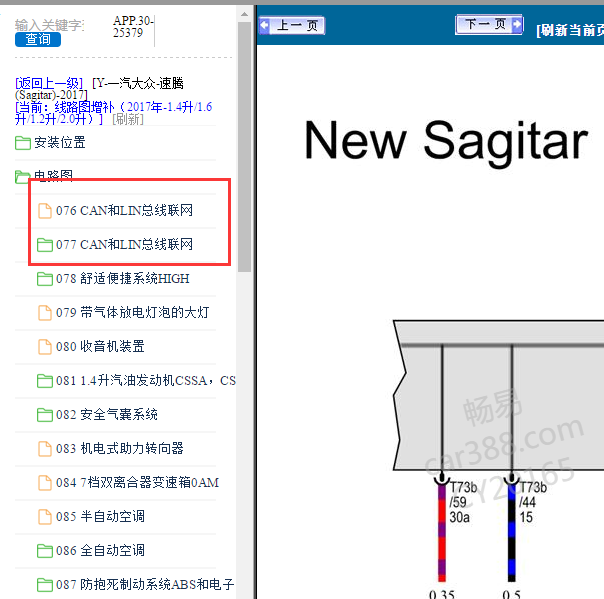This screenshot has width=604, height=599.
Task: Click the 077 CAN和LIN总线联网 folder icon
Action: [45, 245]
